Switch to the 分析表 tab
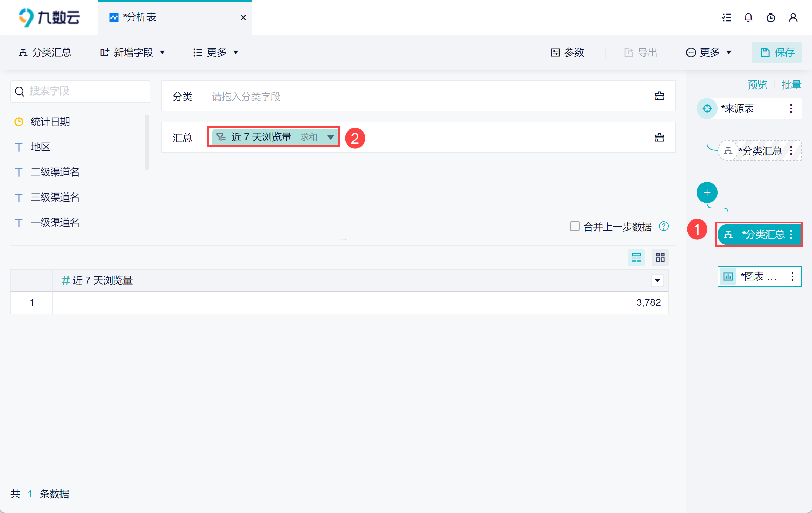Image resolution: width=812 pixels, height=513 pixels. [x=140, y=17]
